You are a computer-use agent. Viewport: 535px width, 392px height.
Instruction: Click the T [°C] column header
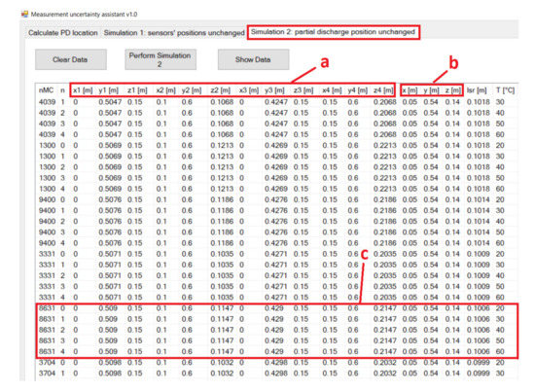[x=505, y=90]
